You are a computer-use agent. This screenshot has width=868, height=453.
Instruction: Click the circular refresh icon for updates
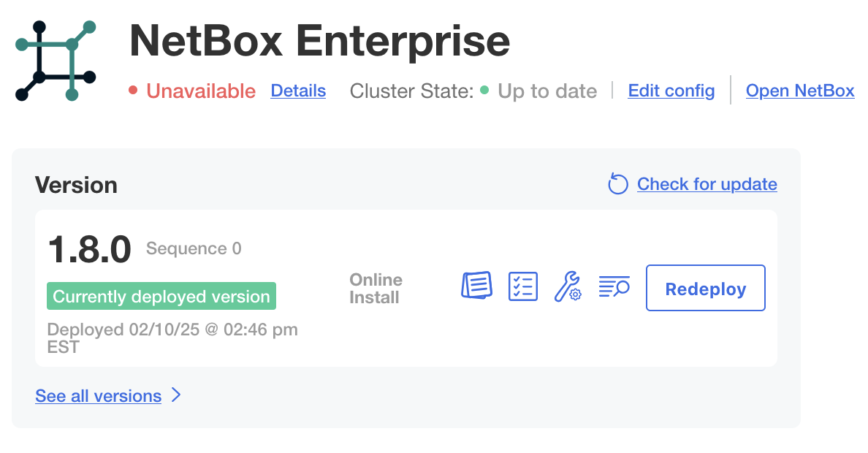click(x=618, y=185)
